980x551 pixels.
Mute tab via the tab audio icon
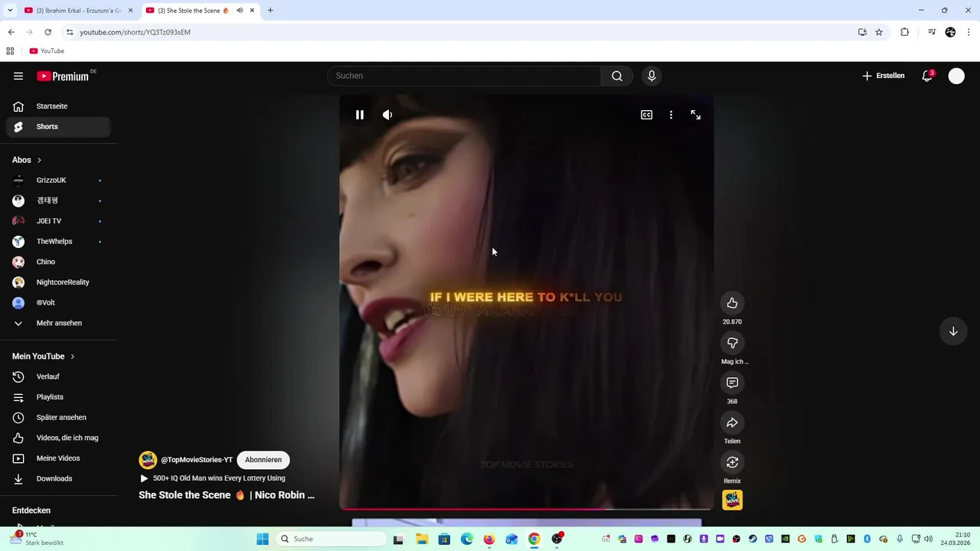pos(240,11)
